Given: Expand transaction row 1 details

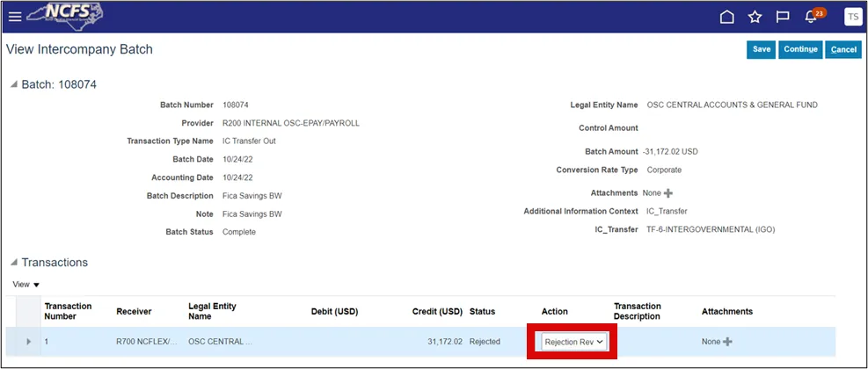Looking at the screenshot, I should (29, 342).
